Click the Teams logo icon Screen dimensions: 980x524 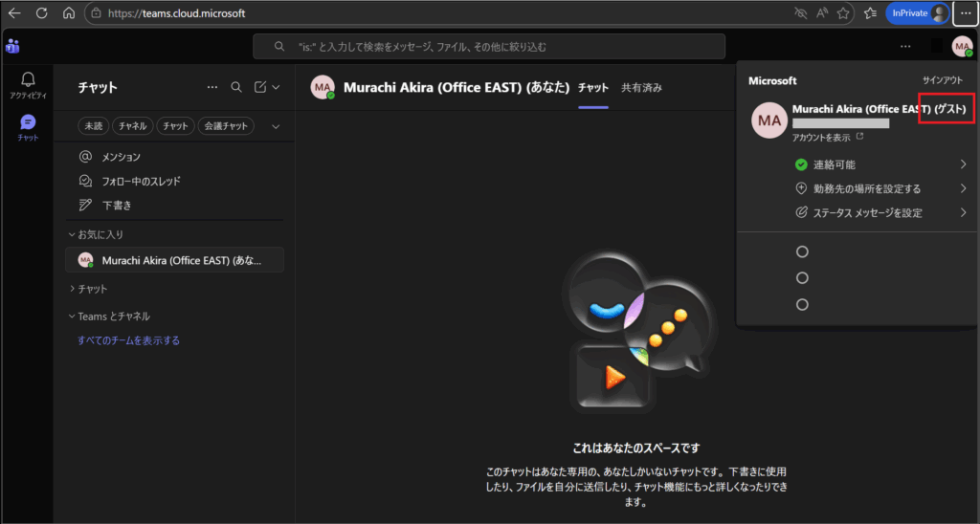[x=12, y=46]
